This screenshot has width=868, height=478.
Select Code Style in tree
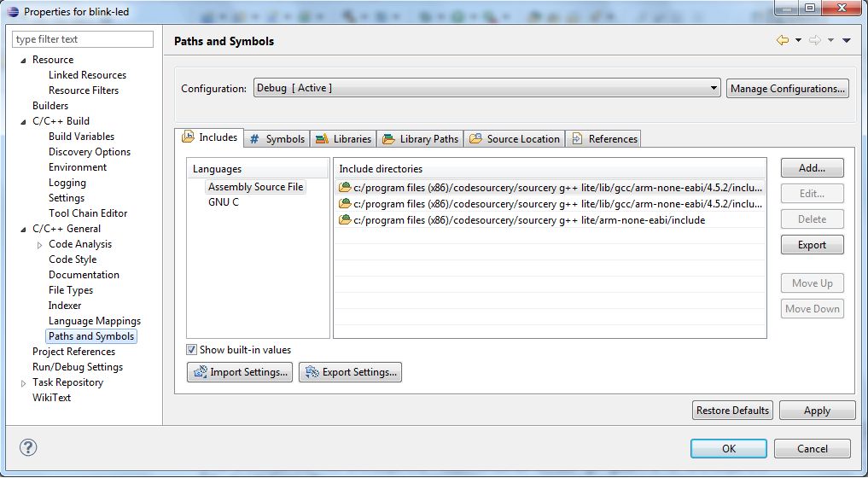click(x=73, y=259)
